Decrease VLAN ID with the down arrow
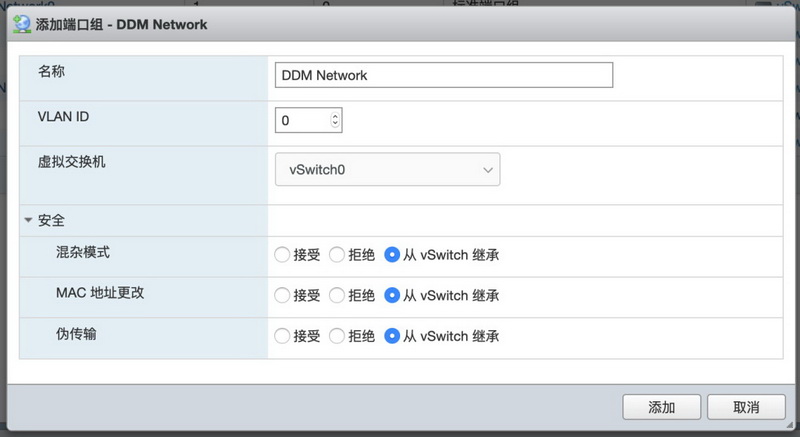Image resolution: width=800 pixels, height=437 pixels. pos(335,125)
